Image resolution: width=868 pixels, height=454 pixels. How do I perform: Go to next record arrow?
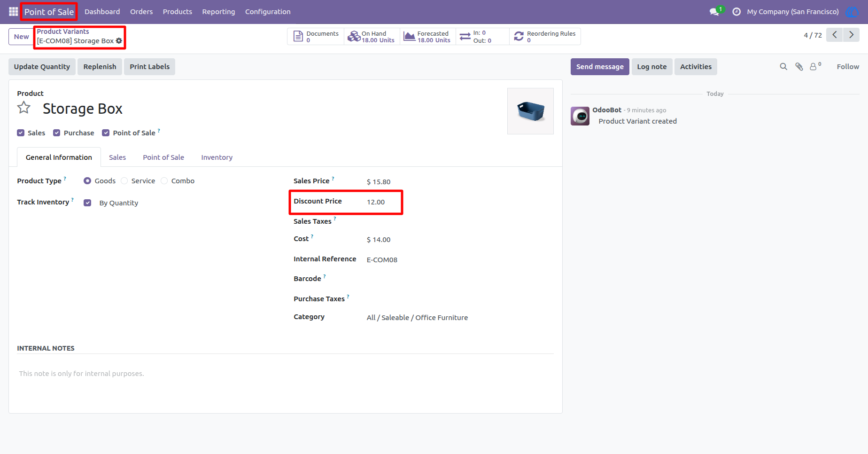click(851, 35)
